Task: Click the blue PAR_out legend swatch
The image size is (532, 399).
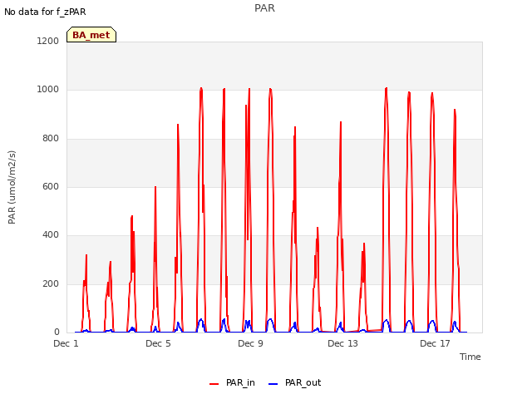Action: (273, 384)
